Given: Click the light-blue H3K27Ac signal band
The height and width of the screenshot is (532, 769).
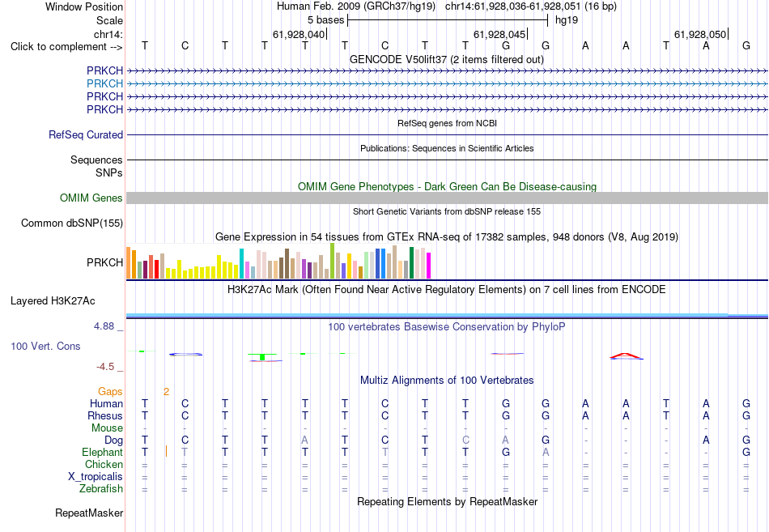Looking at the screenshot, I should click(x=427, y=315).
